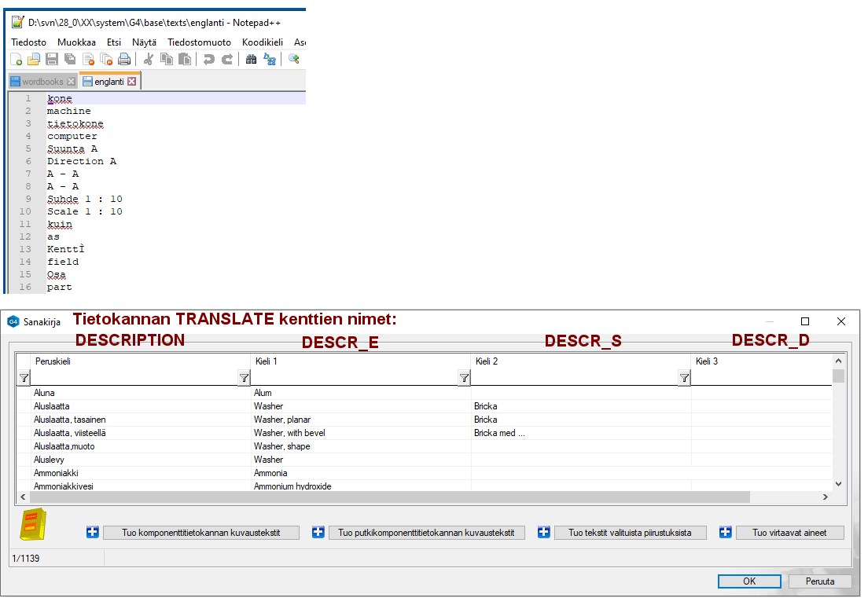This screenshot has width=868, height=605.
Task: Click the Find binoculars icon
Action: pos(252,59)
